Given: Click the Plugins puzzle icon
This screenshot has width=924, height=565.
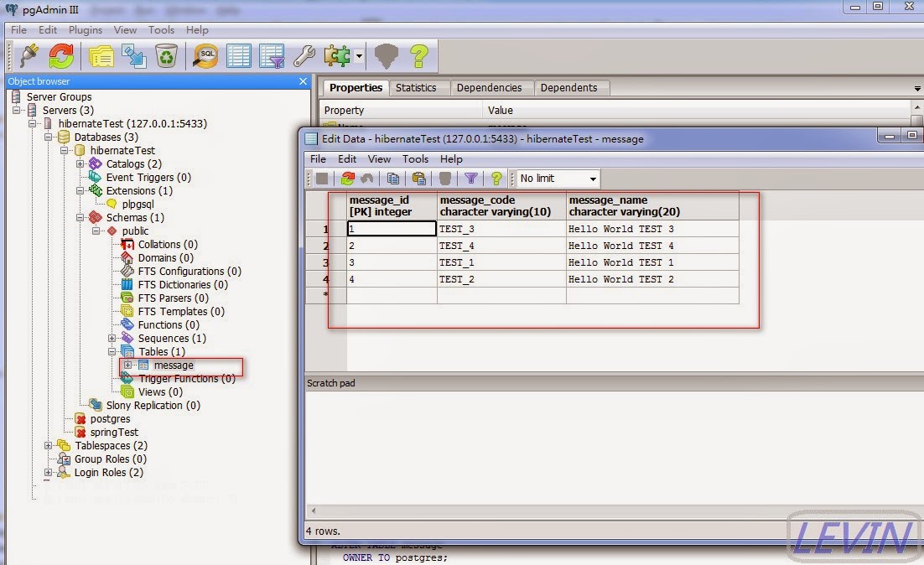Looking at the screenshot, I should [337, 56].
